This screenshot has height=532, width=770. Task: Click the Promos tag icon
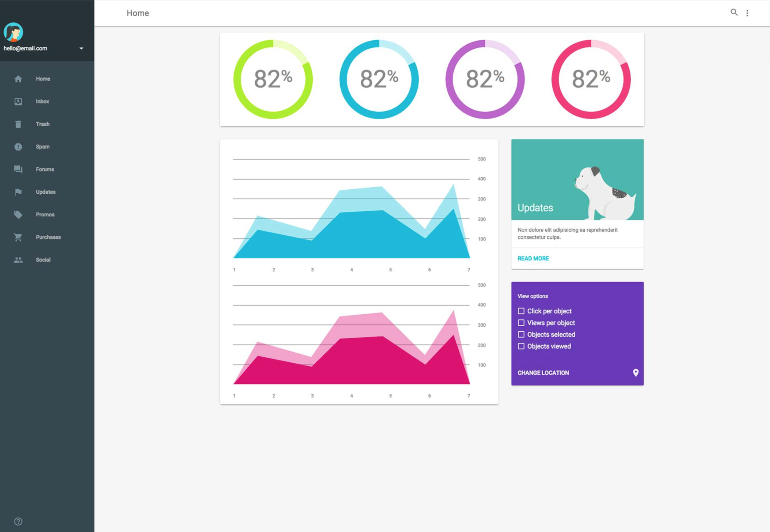point(18,215)
